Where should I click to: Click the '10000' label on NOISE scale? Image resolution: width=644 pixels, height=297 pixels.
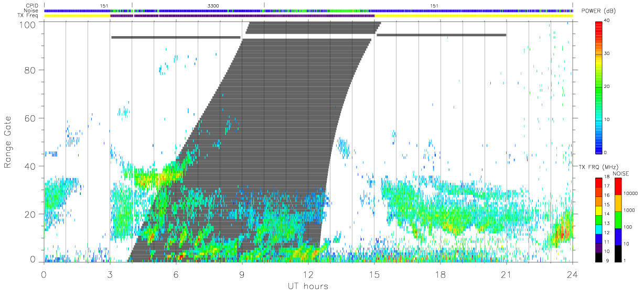point(630,194)
